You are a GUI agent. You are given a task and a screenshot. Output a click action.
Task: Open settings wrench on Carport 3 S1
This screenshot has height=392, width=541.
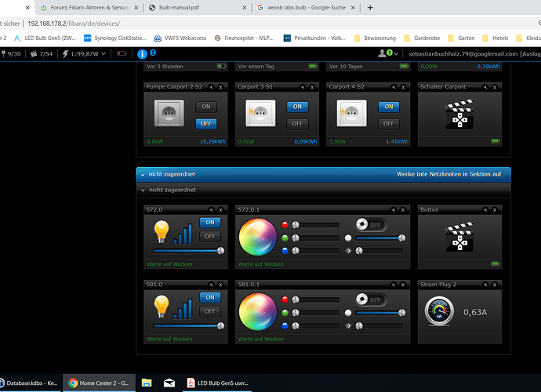tap(303, 87)
